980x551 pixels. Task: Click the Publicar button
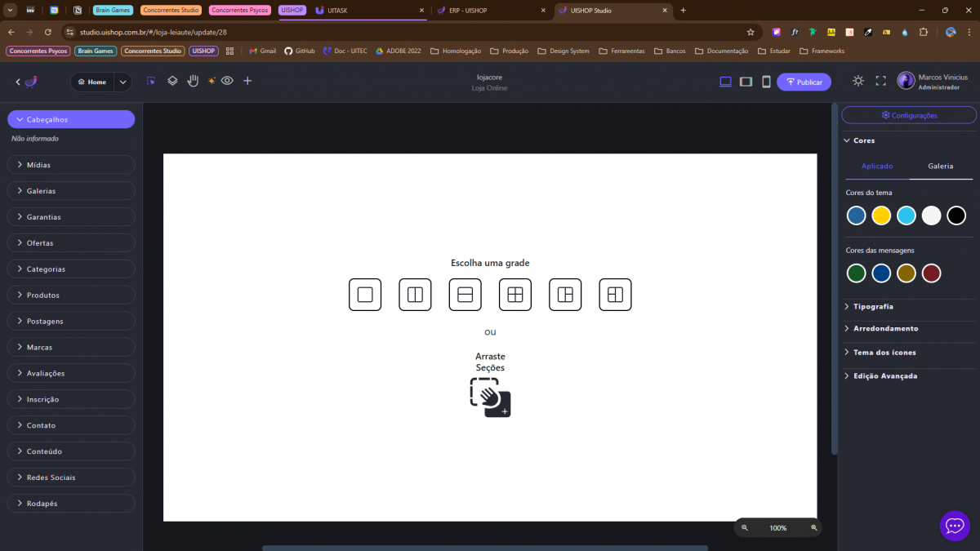pos(804,82)
